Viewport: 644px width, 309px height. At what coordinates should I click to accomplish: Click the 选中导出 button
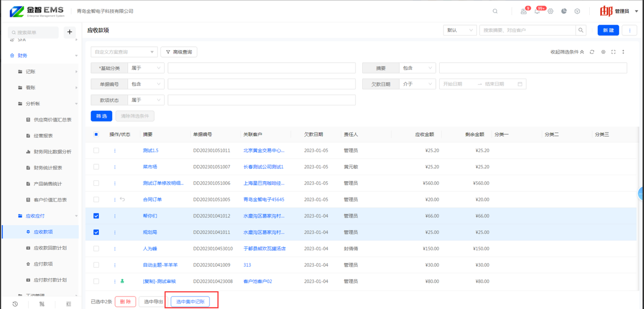(153, 301)
